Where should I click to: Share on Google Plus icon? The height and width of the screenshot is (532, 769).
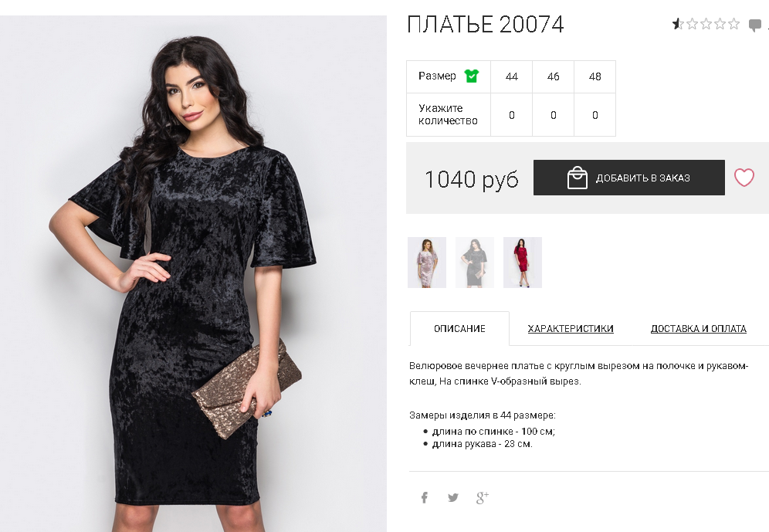[482, 498]
